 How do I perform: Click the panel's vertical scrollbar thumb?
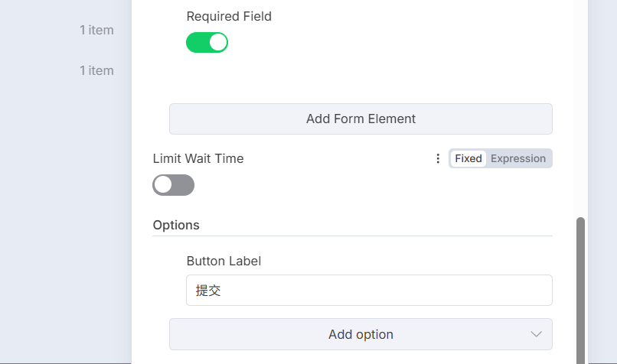[580, 291]
